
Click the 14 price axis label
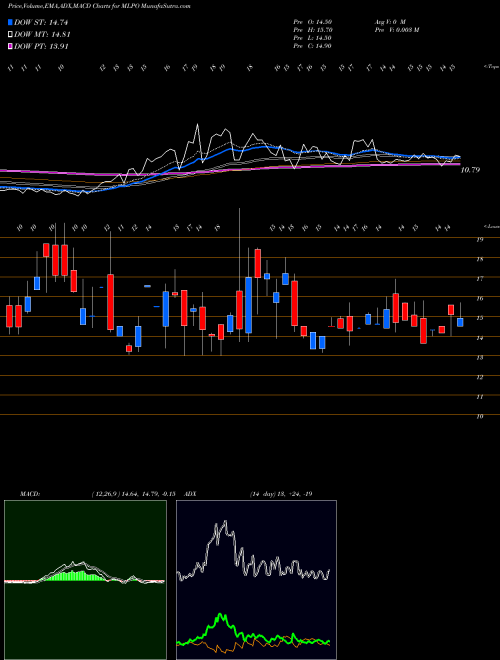pyautogui.click(x=479, y=338)
